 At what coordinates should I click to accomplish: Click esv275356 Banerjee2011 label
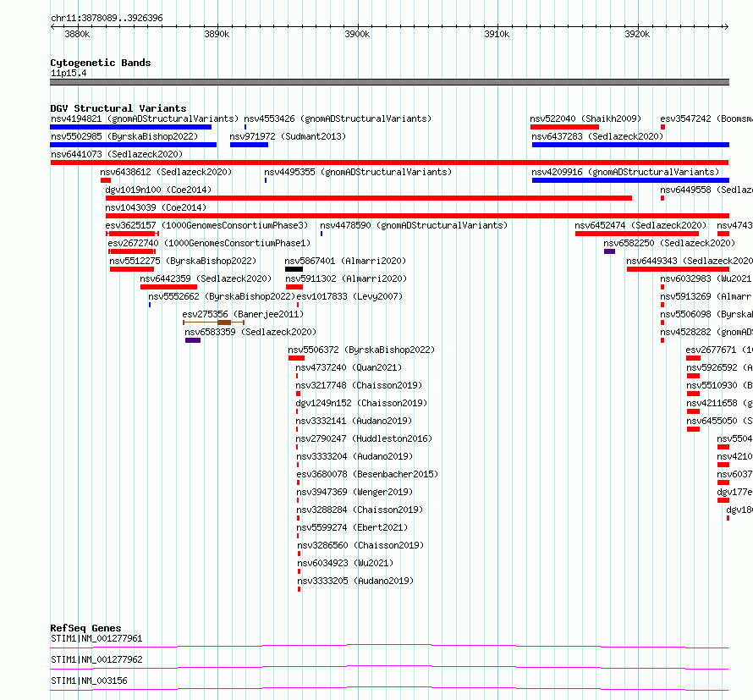coord(243,314)
